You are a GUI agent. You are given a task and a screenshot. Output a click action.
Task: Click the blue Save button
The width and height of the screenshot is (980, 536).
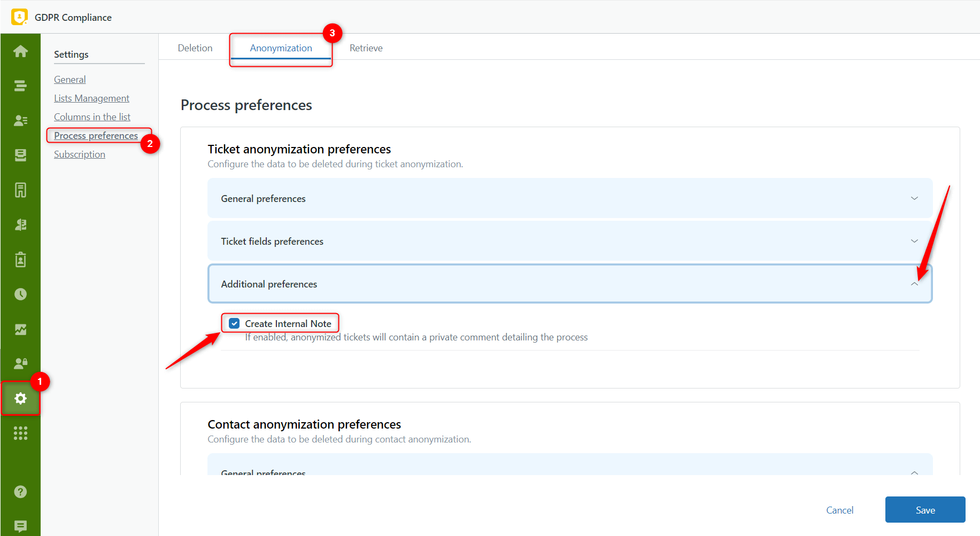(925, 510)
